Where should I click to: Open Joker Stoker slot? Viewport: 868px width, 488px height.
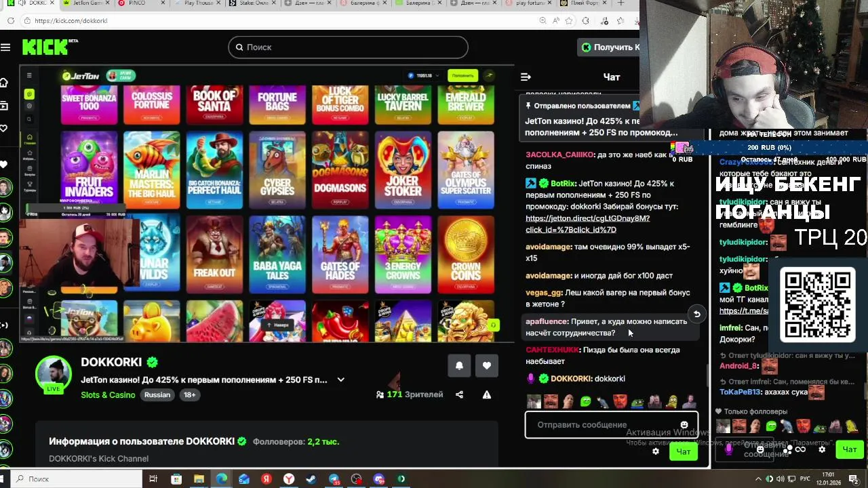pos(403,169)
